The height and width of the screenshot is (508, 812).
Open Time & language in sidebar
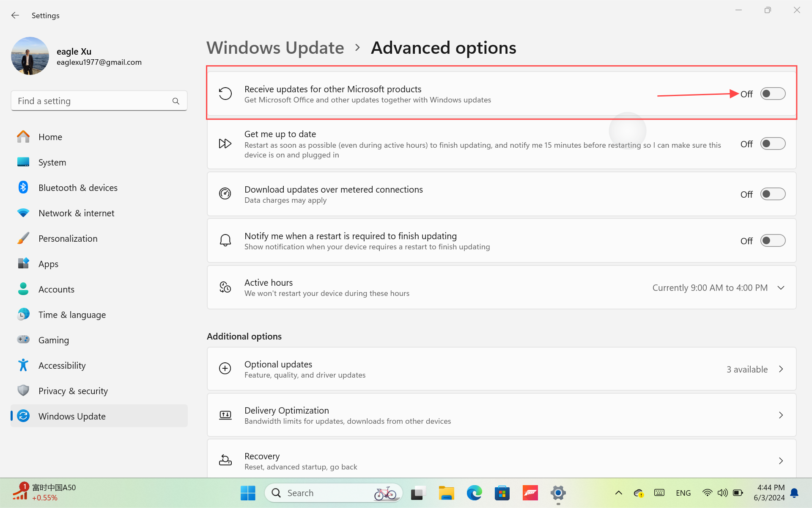tap(99, 315)
